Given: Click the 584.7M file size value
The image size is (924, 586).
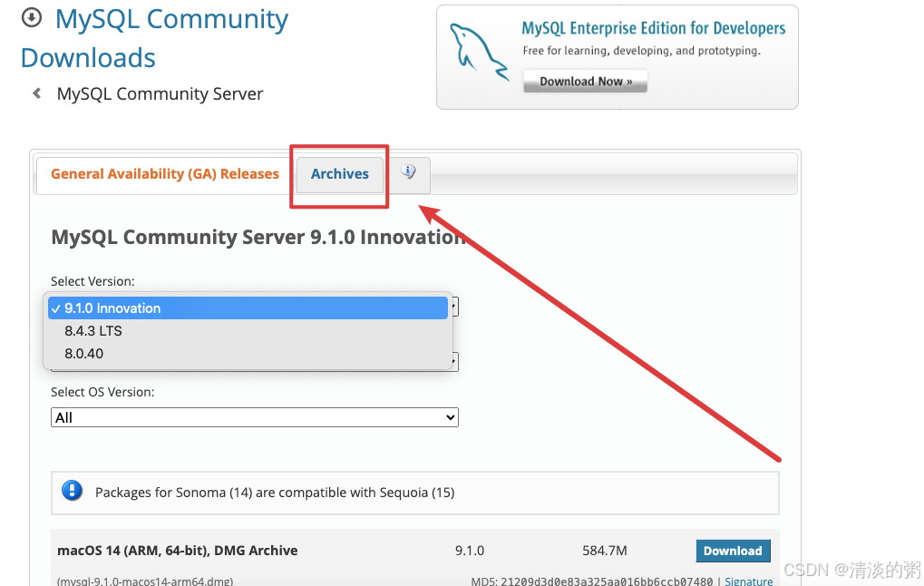Looking at the screenshot, I should [605, 551].
